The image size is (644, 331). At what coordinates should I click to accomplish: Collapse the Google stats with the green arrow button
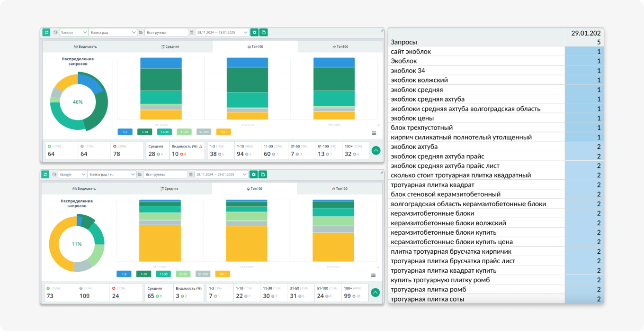[x=376, y=293]
